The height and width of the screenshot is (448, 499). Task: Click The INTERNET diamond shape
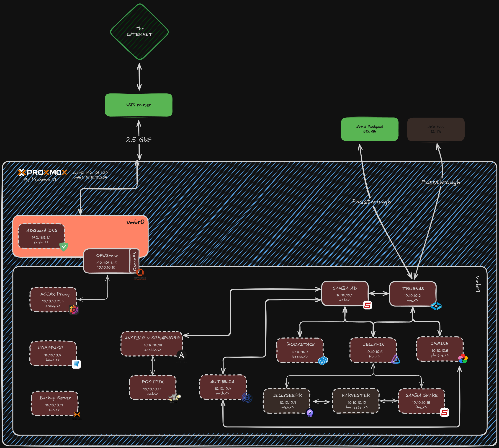[139, 32]
